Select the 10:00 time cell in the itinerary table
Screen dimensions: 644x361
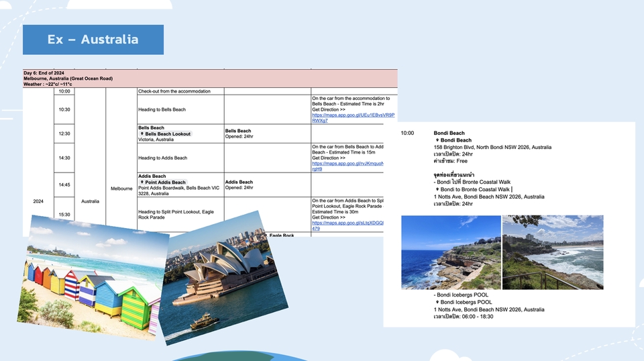[64, 91]
